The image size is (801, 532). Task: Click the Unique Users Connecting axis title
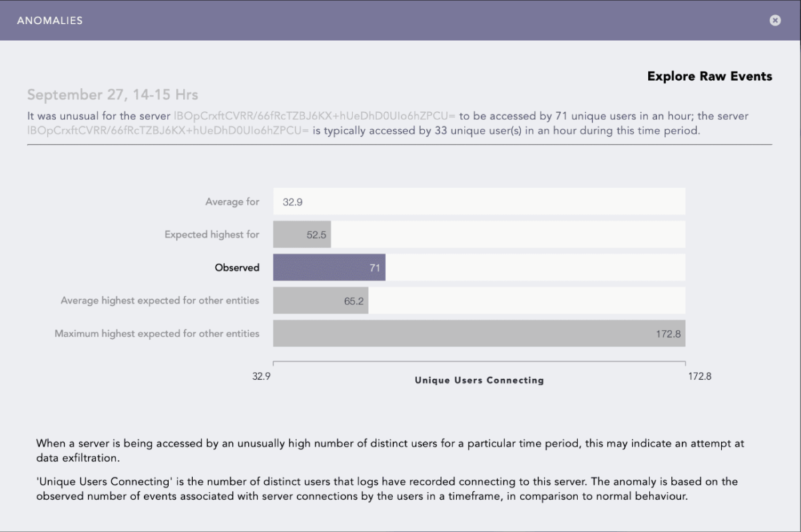point(479,380)
